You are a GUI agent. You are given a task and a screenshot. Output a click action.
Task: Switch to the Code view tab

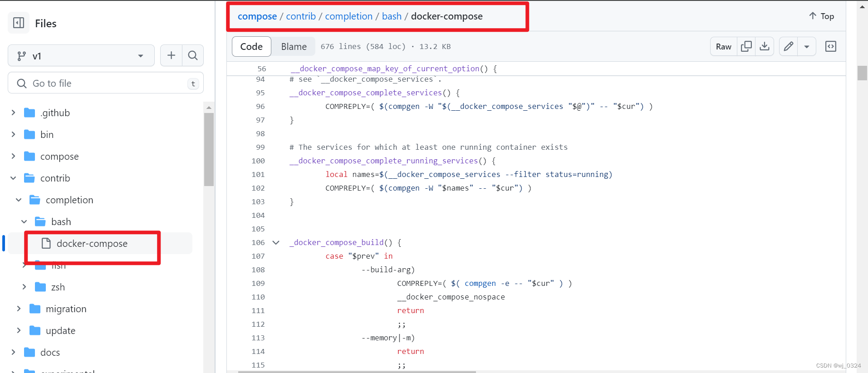click(251, 46)
